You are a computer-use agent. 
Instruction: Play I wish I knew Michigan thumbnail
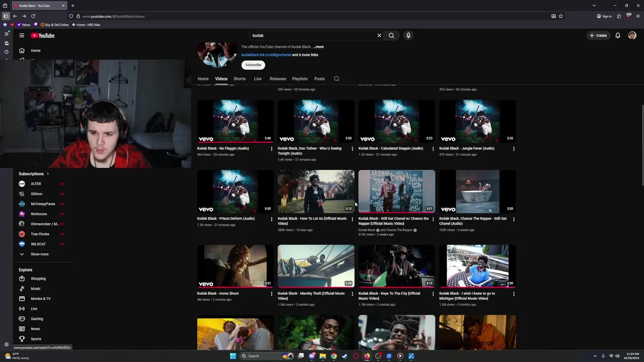[477, 266]
